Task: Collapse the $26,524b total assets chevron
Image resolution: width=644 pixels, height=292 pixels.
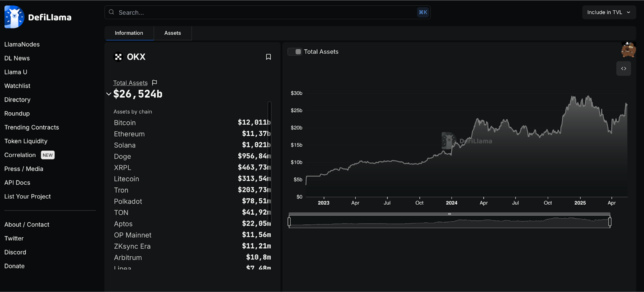Action: 109,94
